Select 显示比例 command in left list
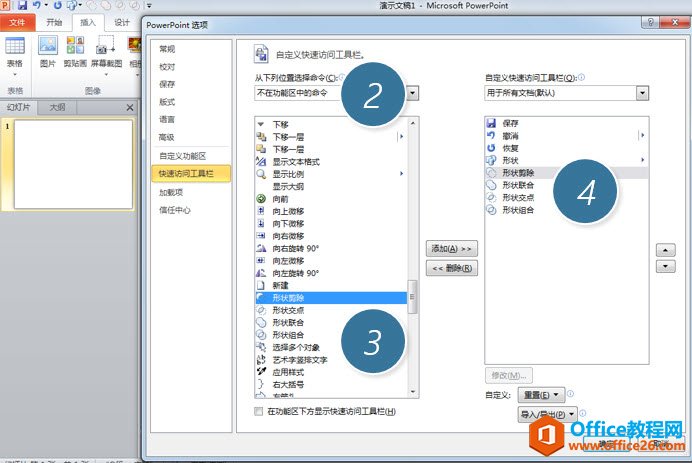 (331, 174)
